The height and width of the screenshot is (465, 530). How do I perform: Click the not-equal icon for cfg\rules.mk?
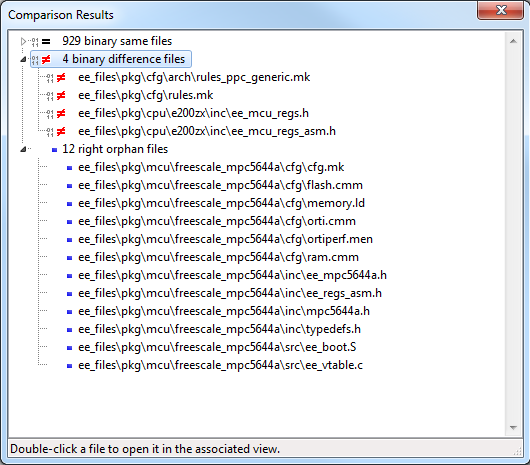[x=61, y=95]
